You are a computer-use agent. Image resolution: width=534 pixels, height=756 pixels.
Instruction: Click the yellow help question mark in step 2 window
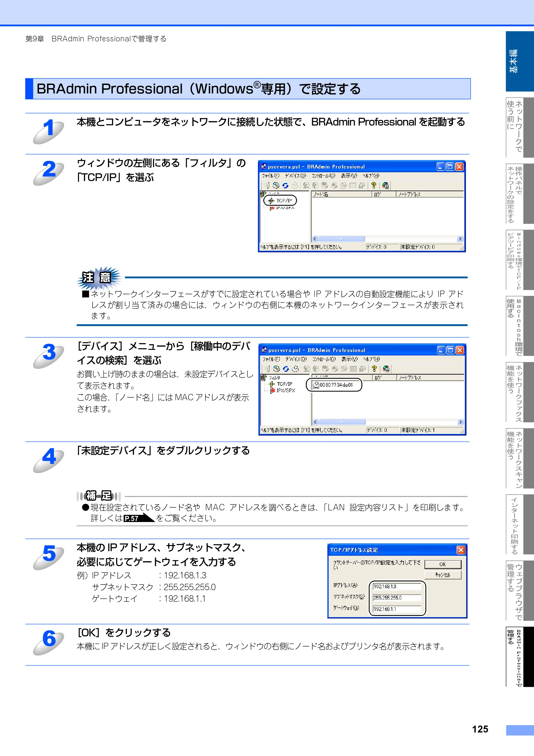point(373,186)
